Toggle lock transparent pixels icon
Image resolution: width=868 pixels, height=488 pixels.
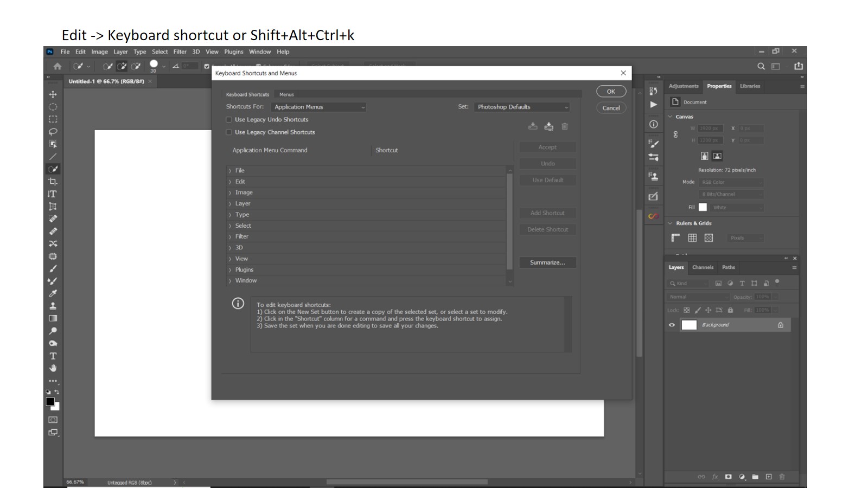tap(687, 310)
